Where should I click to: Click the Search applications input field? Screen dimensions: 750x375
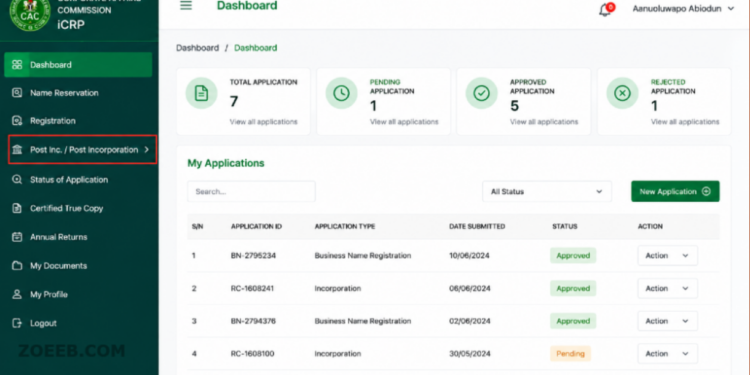(x=251, y=191)
